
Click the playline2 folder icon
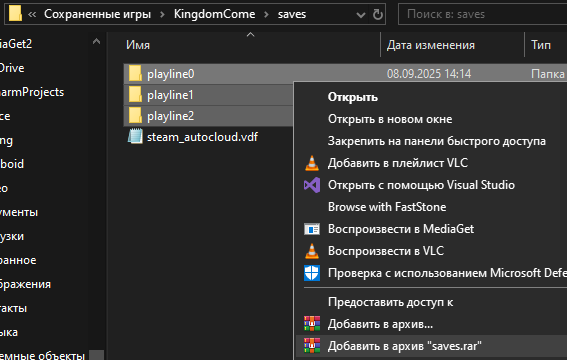[135, 116]
